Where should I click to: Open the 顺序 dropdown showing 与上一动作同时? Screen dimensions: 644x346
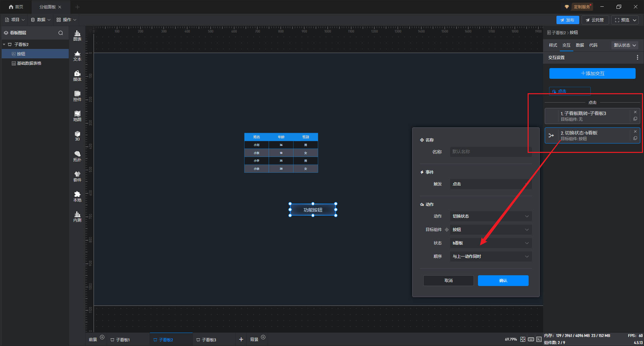pos(490,256)
